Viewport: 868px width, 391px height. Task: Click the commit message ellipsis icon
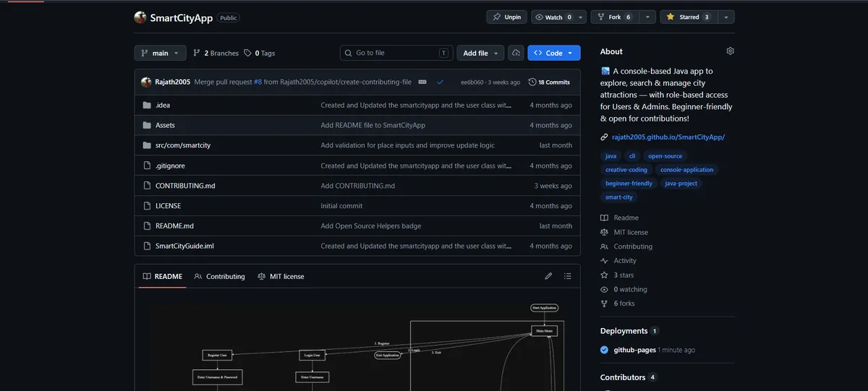tap(422, 82)
